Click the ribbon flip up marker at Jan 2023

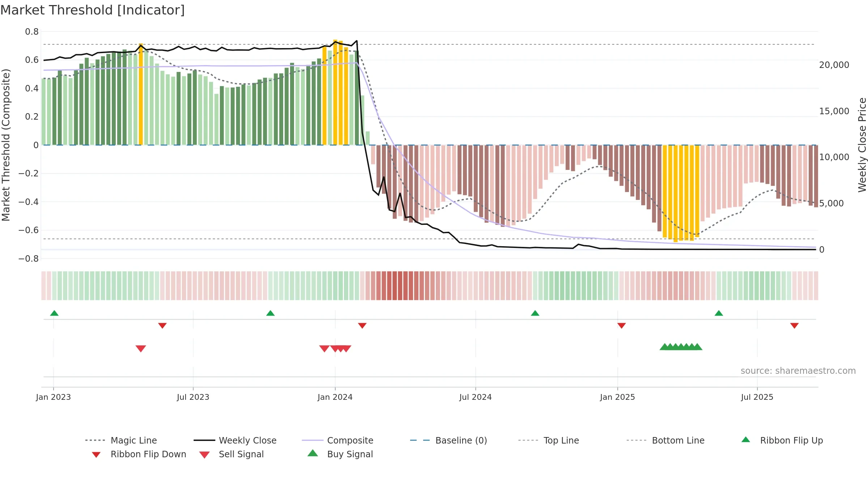click(54, 313)
